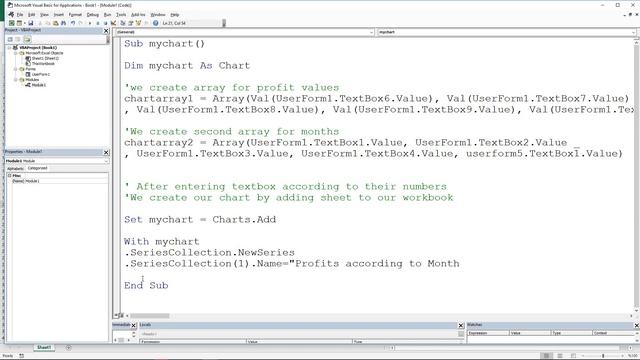Open the Format menu
This screenshot has height=360, width=640.
[x=75, y=15]
